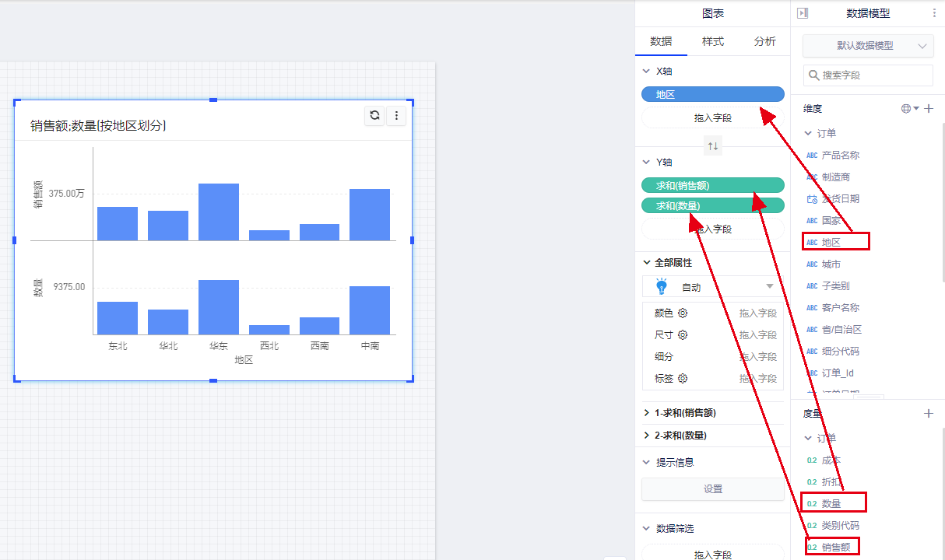The width and height of the screenshot is (945, 560).
Task: Switch to the 样式 tab
Action: [713, 42]
